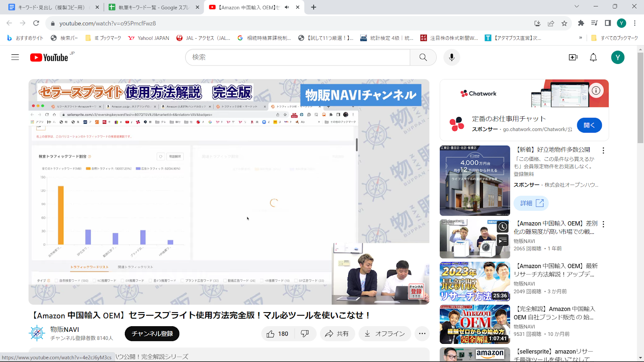The image size is (644, 362).
Task: Open the notifications bell
Action: pyautogui.click(x=593, y=57)
